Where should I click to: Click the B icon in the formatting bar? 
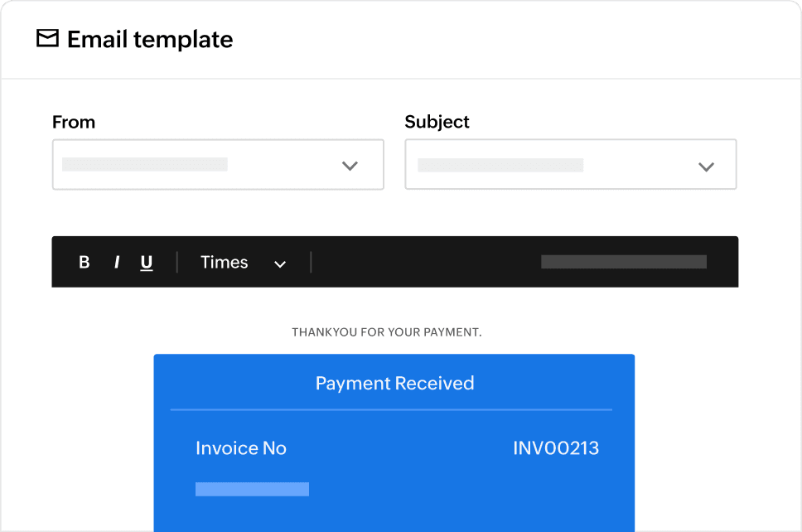[x=84, y=262]
